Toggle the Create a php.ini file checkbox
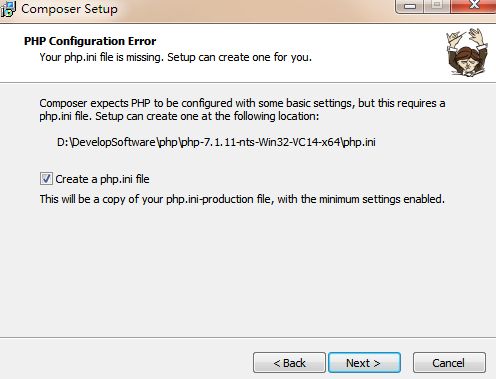This screenshot has width=496, height=379. 46,179
